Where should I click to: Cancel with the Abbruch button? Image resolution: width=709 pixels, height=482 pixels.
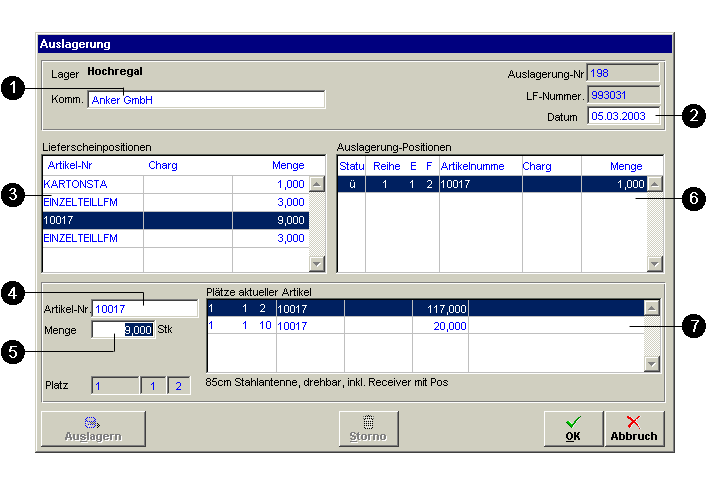coord(634,428)
